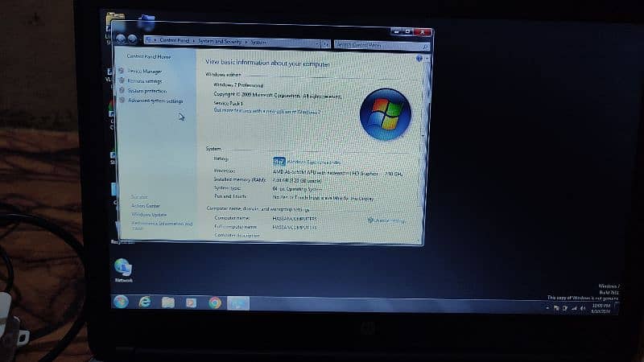This screenshot has height=362, width=644.
Task: Click the Full computer name value
Action: 295,227
